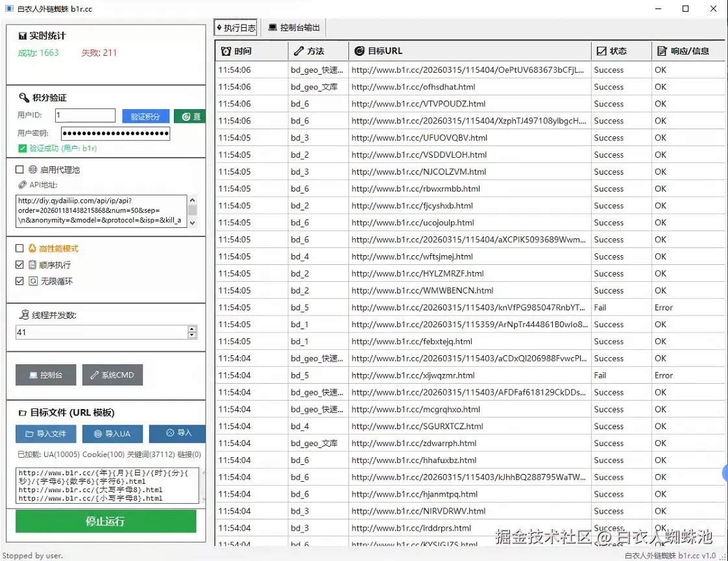
Task: Select the ofhsdhat.html URL row
Action: click(470, 87)
